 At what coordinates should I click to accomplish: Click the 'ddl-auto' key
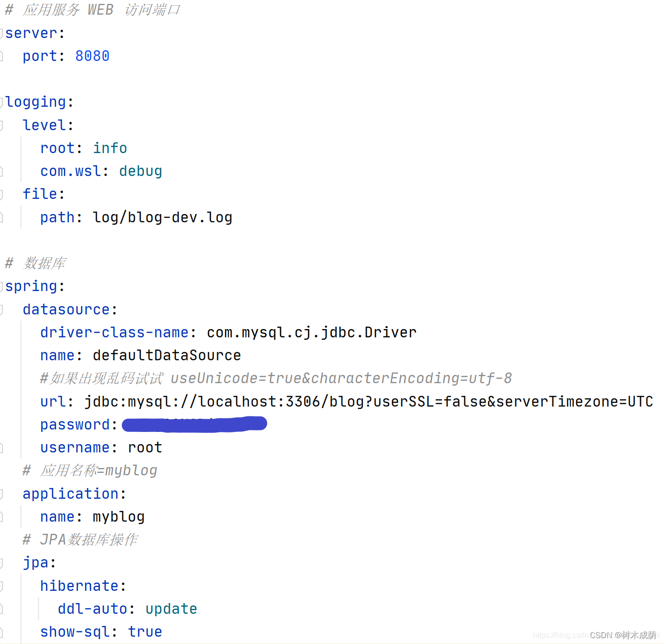pos(93,609)
